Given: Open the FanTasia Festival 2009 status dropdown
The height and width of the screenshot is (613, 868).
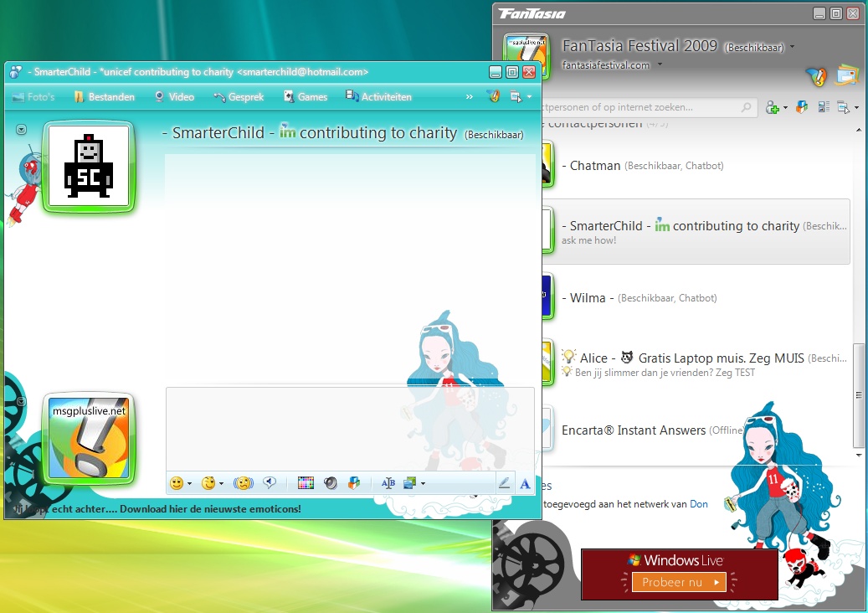Looking at the screenshot, I should (792, 47).
